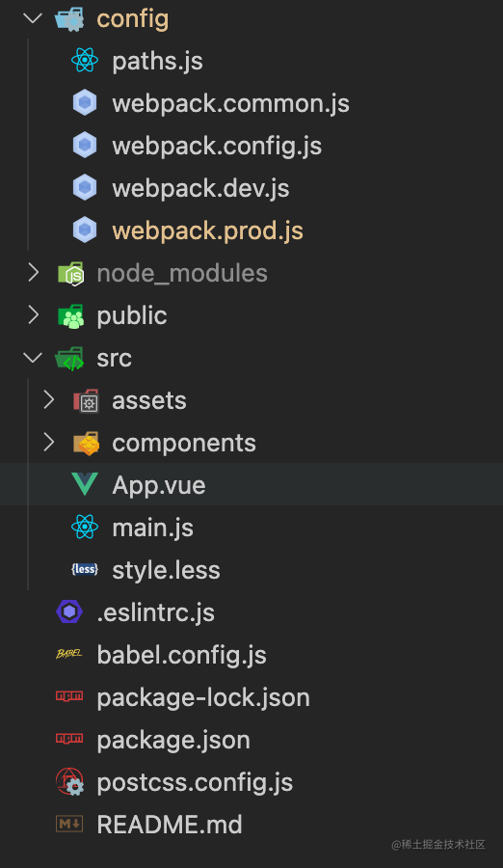Click the Vue logo icon for App.vue
The width and height of the screenshot is (503, 868).
85,484
